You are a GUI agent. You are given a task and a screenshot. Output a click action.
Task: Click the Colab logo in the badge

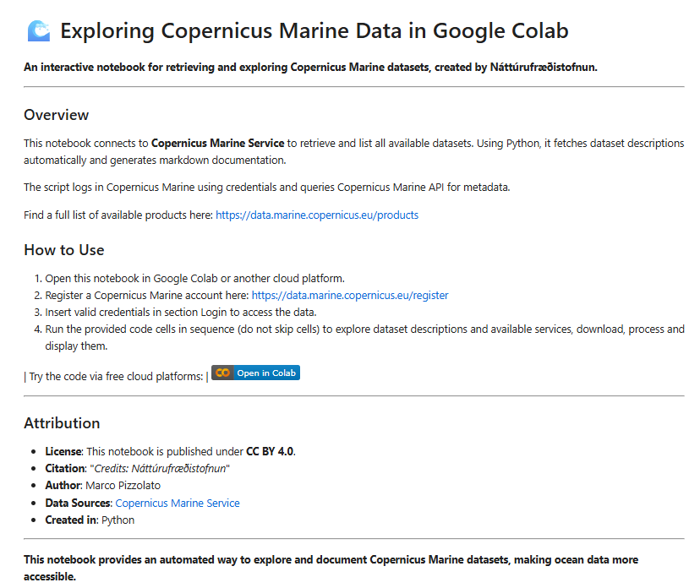(x=222, y=373)
